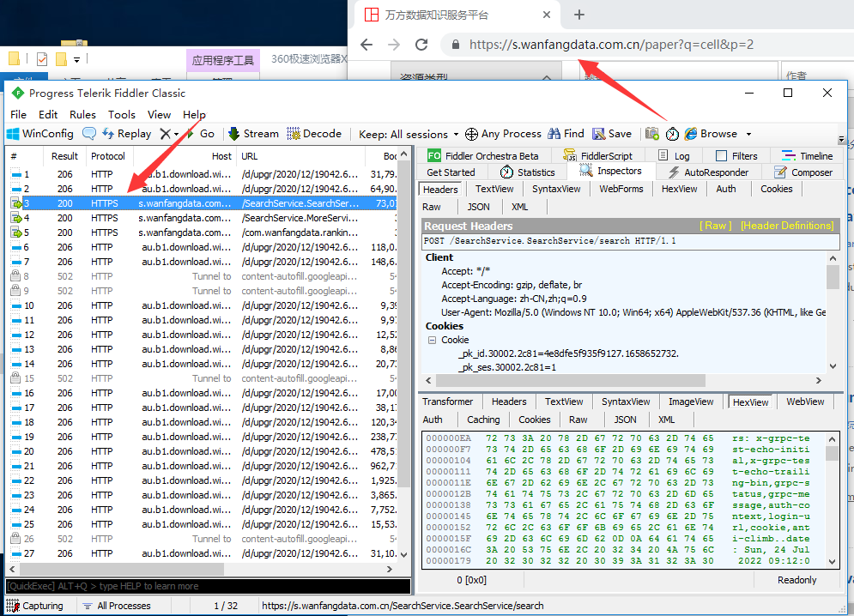The width and height of the screenshot is (854, 616).
Task: Switch to the FiddlerScript tab
Action: [597, 156]
